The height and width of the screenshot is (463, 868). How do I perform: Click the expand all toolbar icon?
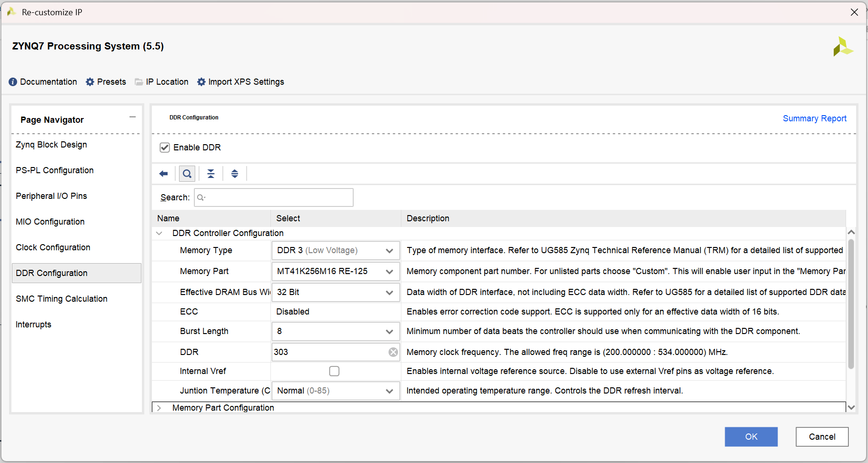[x=235, y=174]
